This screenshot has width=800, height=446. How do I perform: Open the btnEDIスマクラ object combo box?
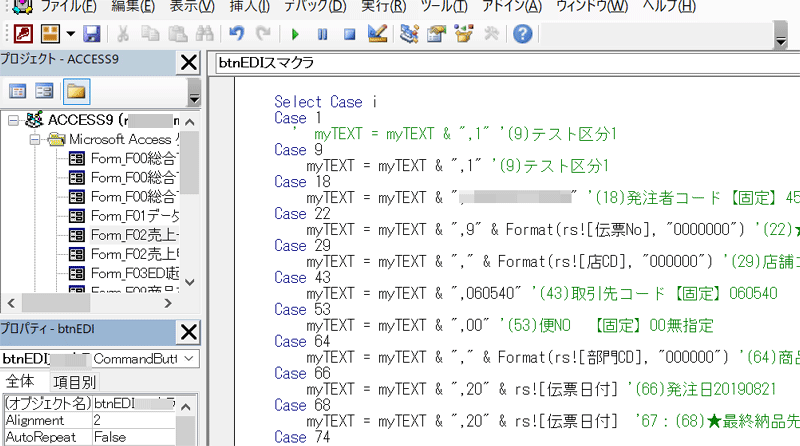click(508, 63)
